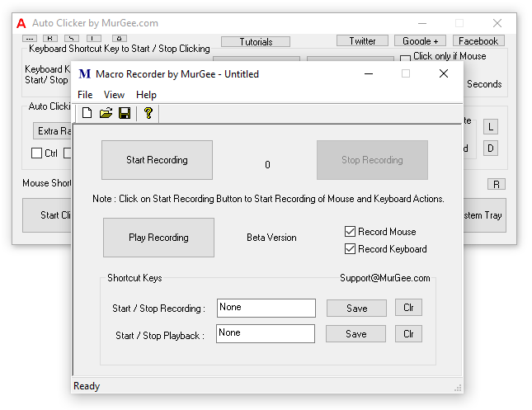Open Tutorials in Auto Clicker window
Viewport: 532px width, 410px height.
(256, 42)
